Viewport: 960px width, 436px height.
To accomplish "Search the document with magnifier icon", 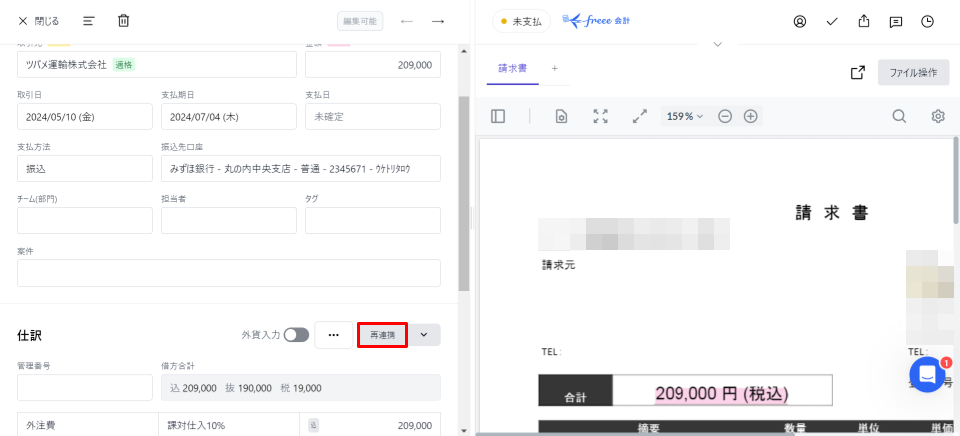I will 899,116.
